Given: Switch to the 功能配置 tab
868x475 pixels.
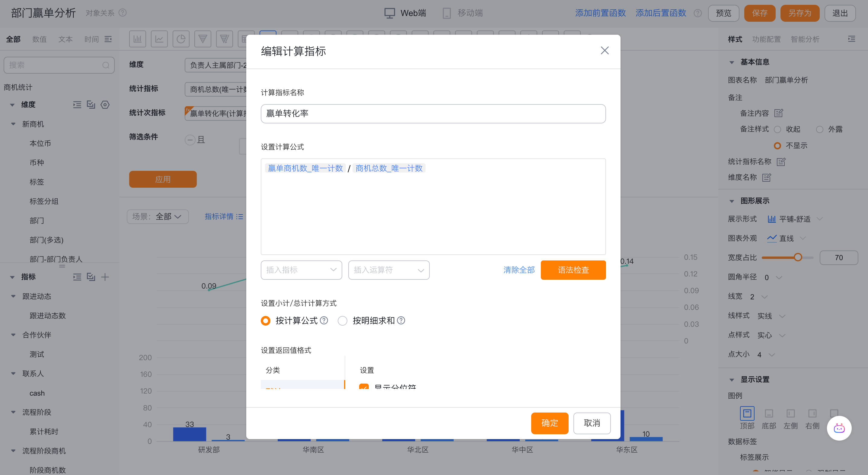Looking at the screenshot, I should 766,40.
